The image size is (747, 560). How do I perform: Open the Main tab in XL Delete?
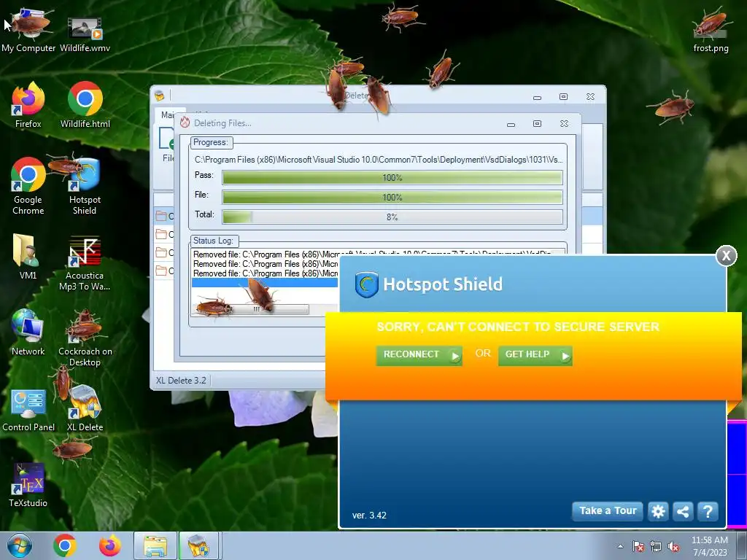(167, 114)
